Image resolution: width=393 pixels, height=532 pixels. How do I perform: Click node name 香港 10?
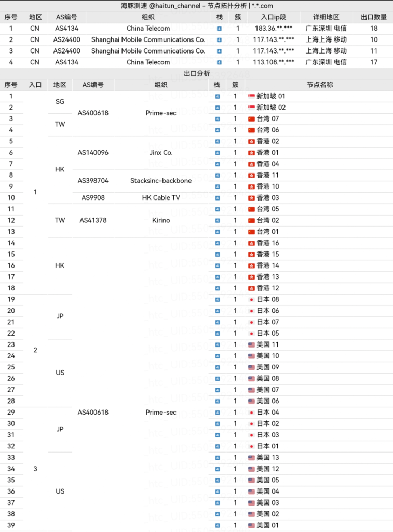click(267, 187)
